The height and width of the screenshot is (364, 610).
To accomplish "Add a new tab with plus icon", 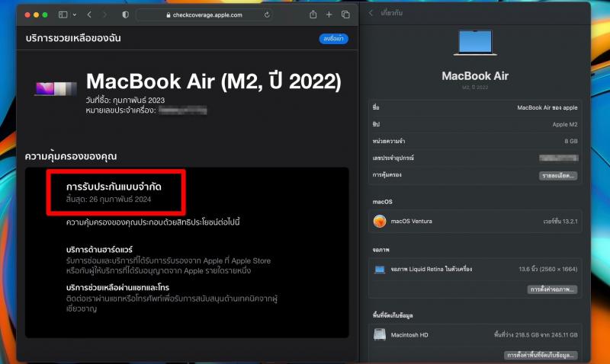I will [329, 14].
